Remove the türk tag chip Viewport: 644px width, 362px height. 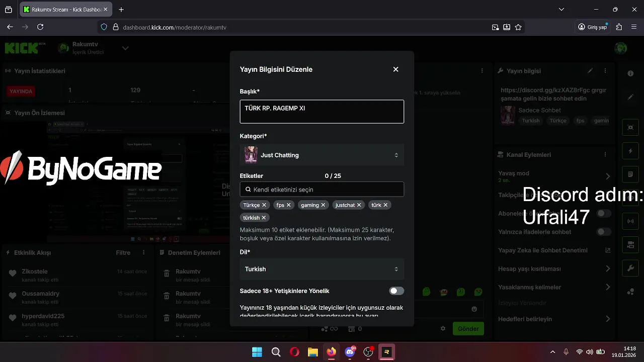click(386, 205)
